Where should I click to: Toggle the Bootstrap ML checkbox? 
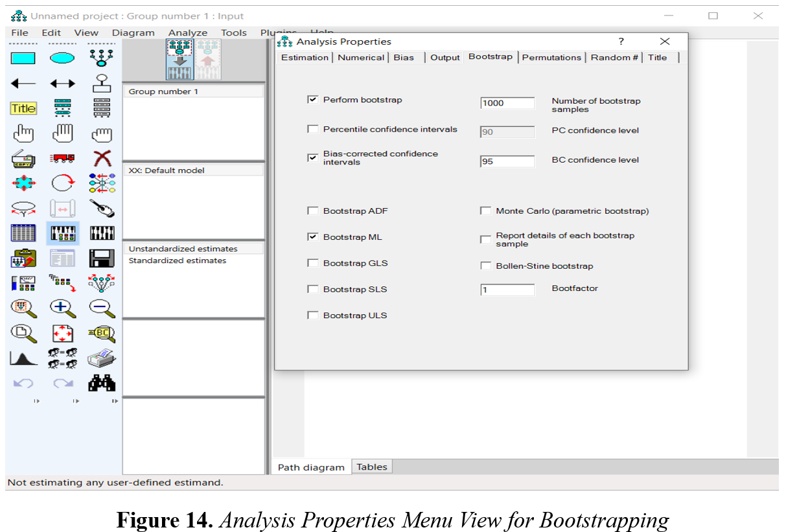point(313,237)
